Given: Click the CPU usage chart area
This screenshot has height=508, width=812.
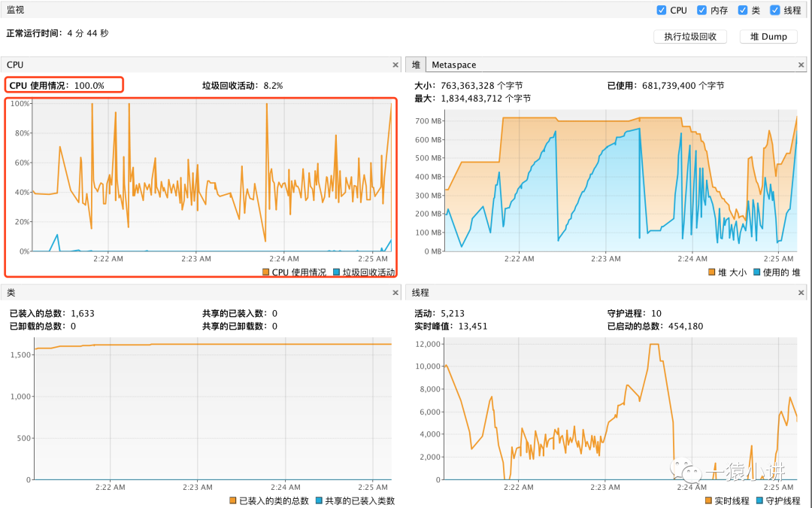Looking at the screenshot, I should (x=212, y=178).
